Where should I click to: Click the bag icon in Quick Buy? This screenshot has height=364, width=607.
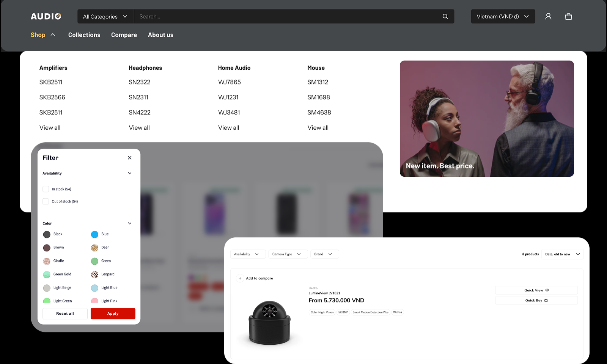tap(546, 300)
